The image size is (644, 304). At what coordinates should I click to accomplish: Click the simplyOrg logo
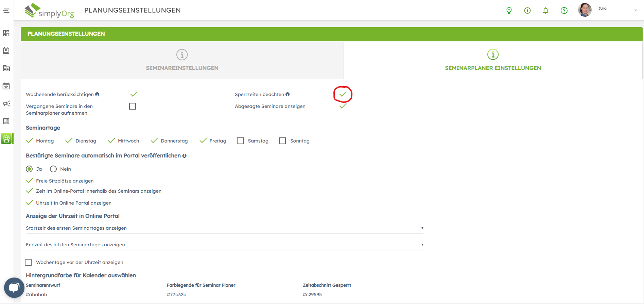[x=49, y=11]
